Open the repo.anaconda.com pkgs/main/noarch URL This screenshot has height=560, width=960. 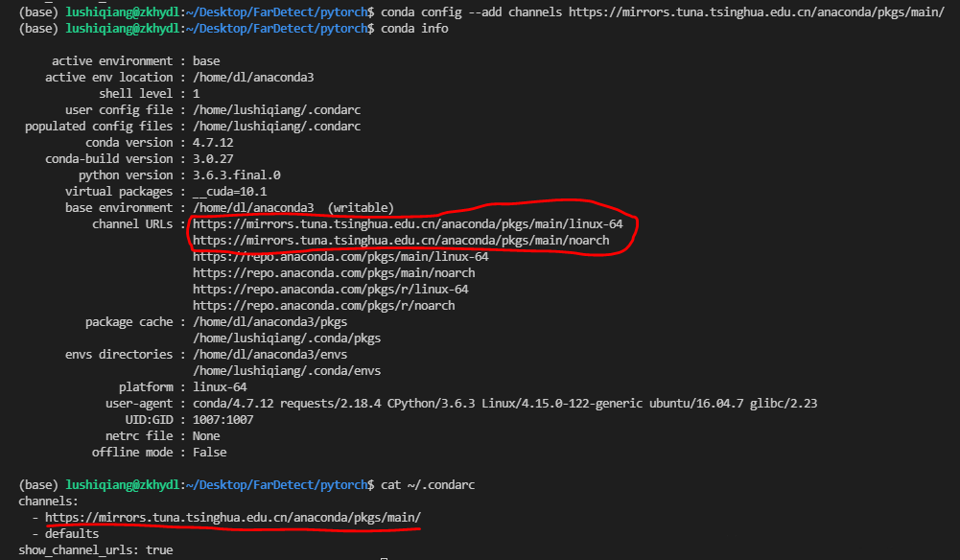334,273
